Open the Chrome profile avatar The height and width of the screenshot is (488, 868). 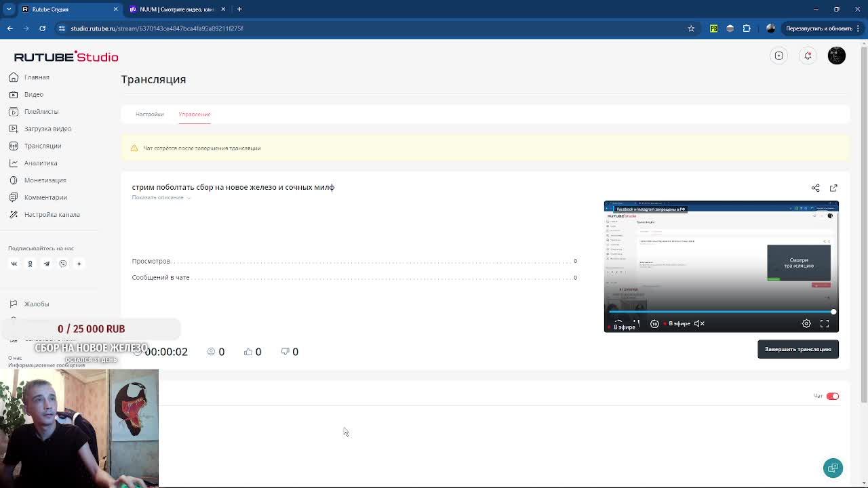pos(770,28)
